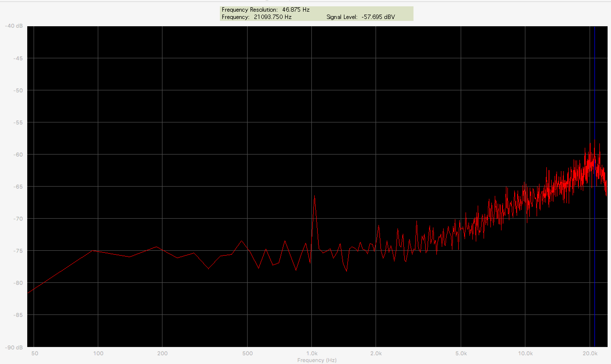Click the '-45' level axis label
Viewport: 611px width, 364px height.
tap(18, 58)
